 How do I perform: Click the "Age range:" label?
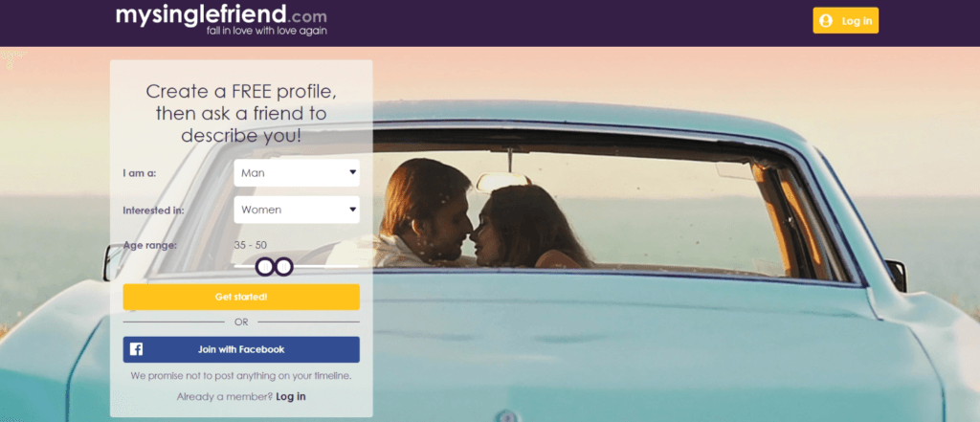coord(150,245)
